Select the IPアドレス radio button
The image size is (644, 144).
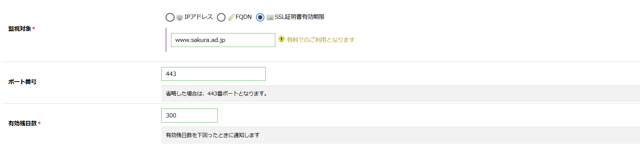tap(170, 17)
